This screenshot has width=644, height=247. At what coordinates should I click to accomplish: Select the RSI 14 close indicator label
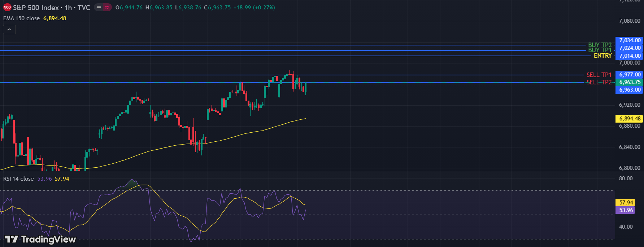(x=18, y=179)
